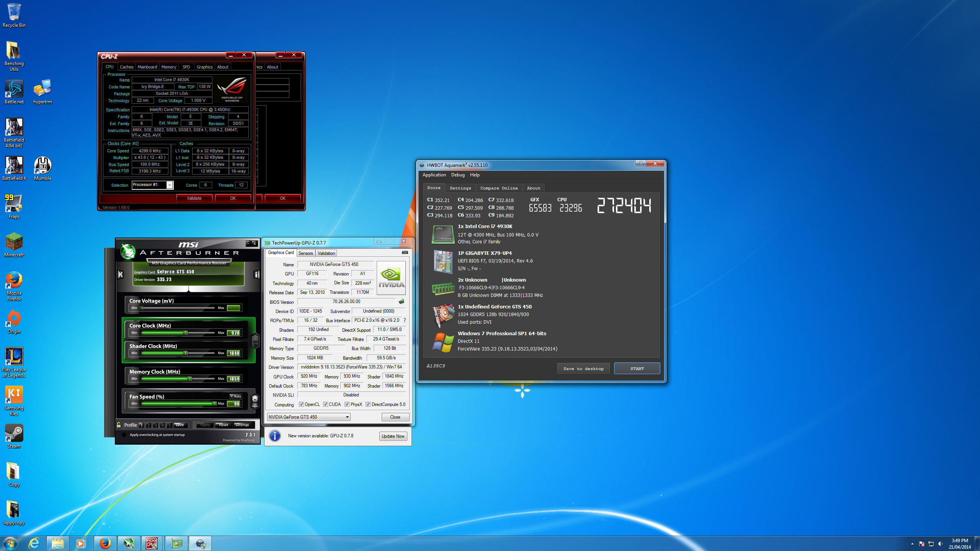
Task: Click Update Now for GPU-Z 0.7.8
Action: pyautogui.click(x=393, y=436)
